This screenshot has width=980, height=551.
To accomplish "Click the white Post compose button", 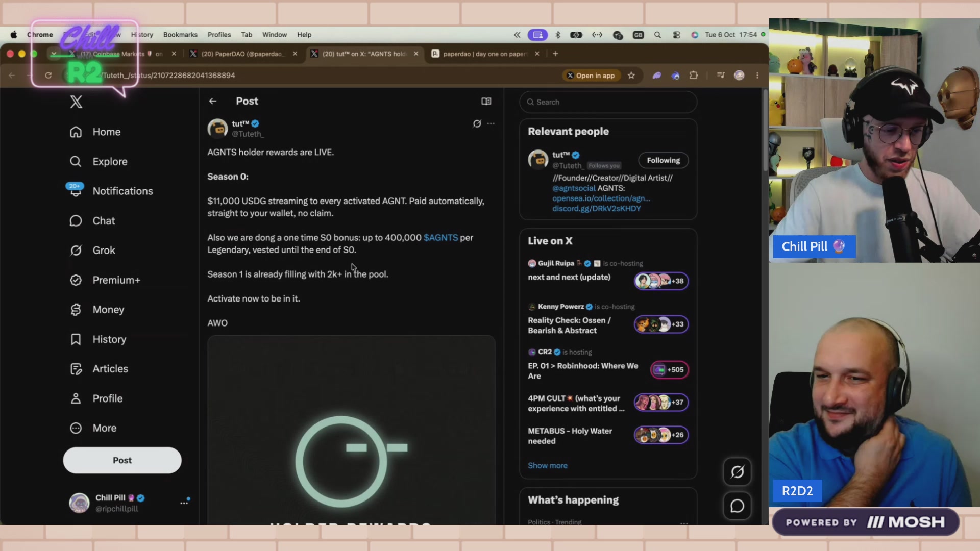I will 122,460.
